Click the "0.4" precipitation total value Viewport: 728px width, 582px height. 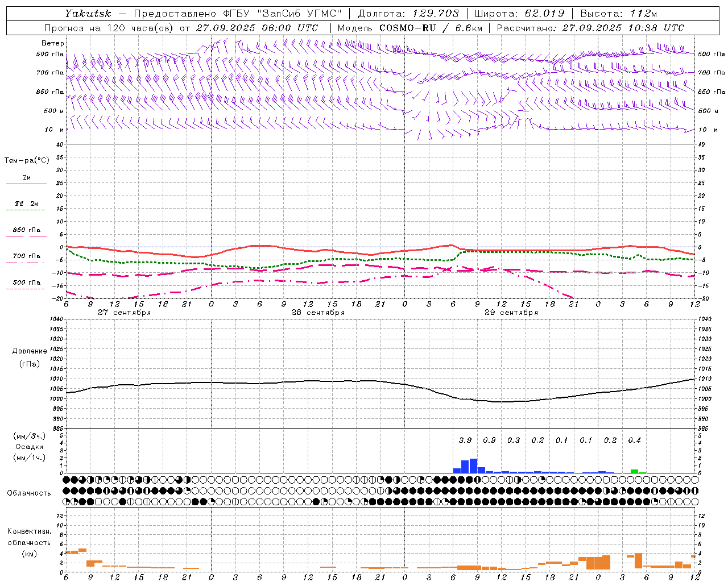(634, 440)
